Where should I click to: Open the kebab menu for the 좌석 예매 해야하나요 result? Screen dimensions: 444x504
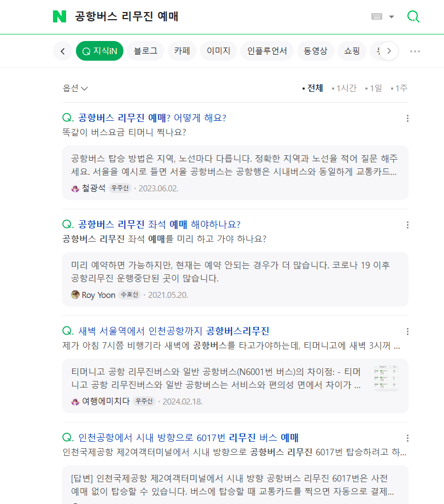tap(407, 225)
